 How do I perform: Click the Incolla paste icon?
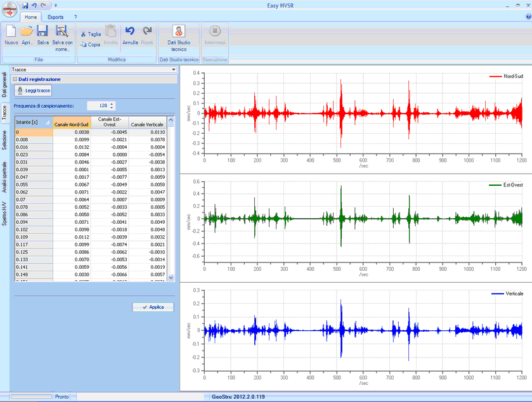[x=110, y=31]
